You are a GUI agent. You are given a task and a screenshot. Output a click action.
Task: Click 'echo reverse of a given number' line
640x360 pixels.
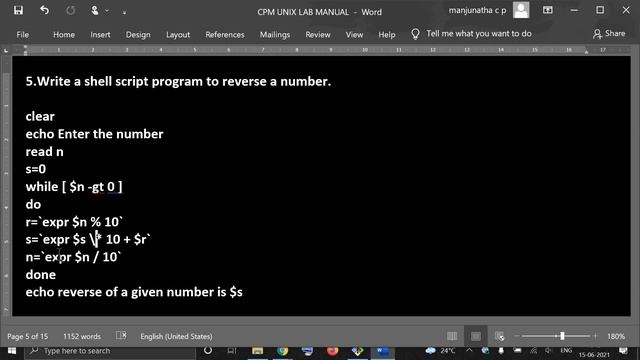pyautogui.click(x=134, y=292)
